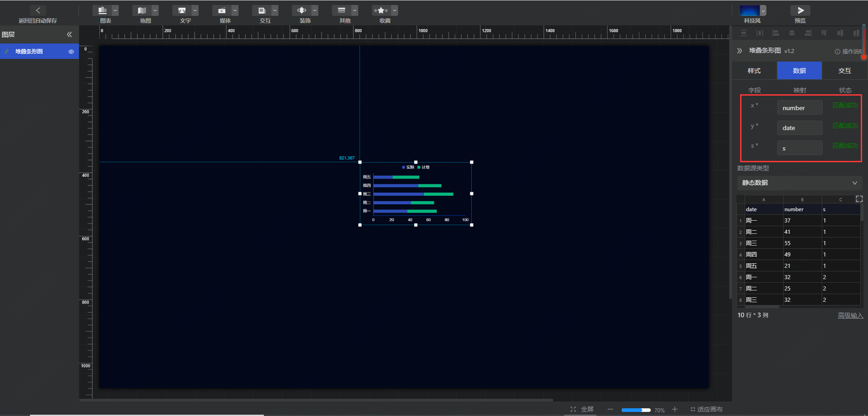
Task: Click column A header in data table
Action: pyautogui.click(x=764, y=199)
